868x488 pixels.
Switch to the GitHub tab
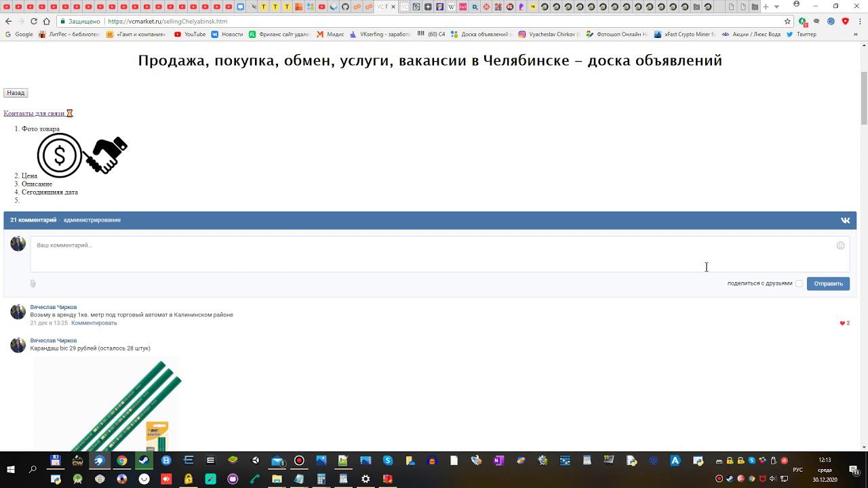point(345,7)
